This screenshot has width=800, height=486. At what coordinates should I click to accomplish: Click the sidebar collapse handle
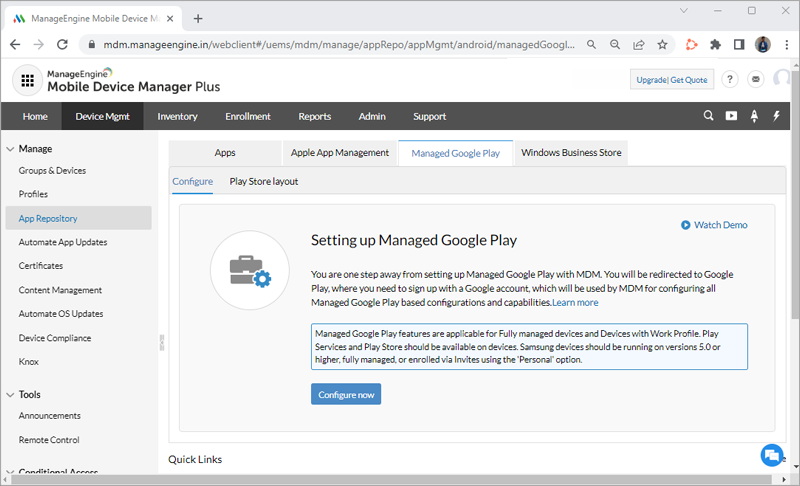click(161, 342)
